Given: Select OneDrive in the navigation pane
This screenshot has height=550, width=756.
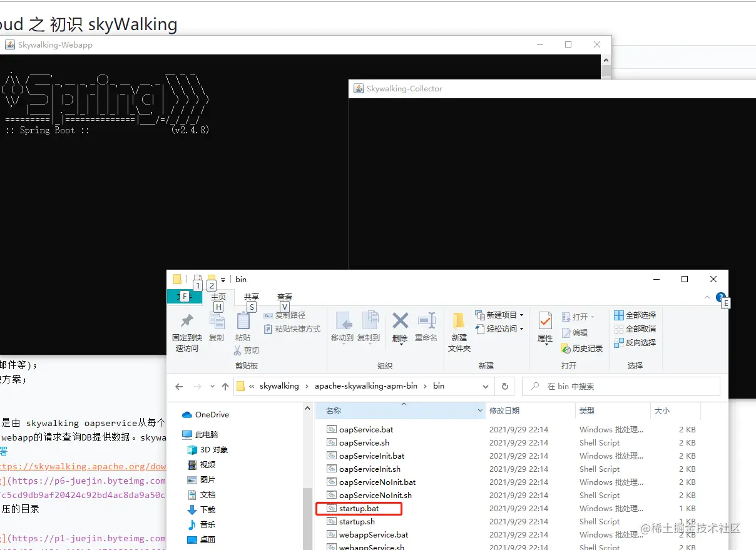Looking at the screenshot, I should (x=206, y=415).
